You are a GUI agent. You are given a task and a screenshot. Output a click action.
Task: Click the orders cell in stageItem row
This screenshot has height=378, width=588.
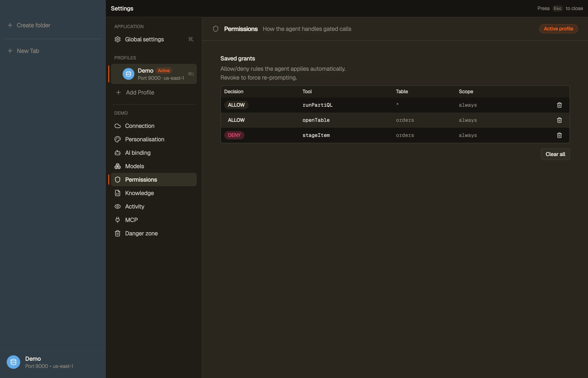click(405, 135)
